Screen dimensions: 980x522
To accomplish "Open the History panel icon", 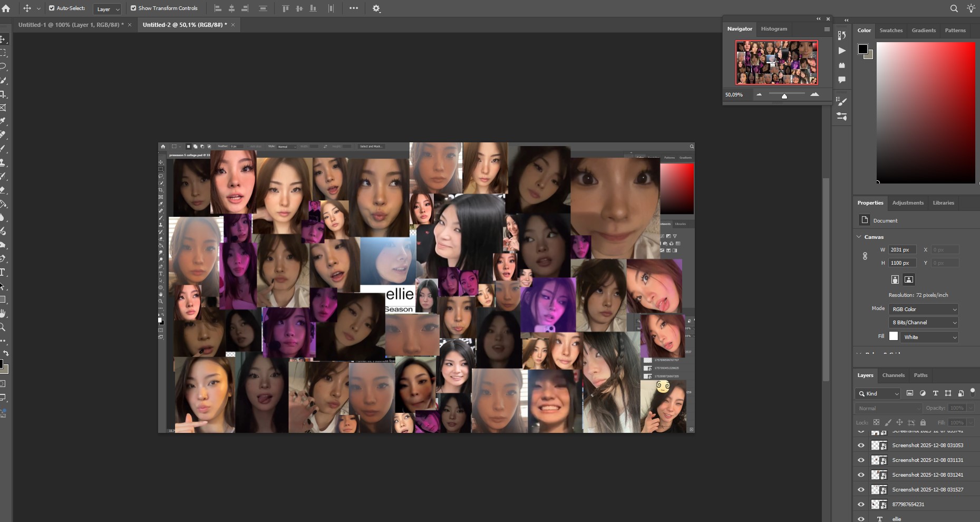I will [x=842, y=35].
